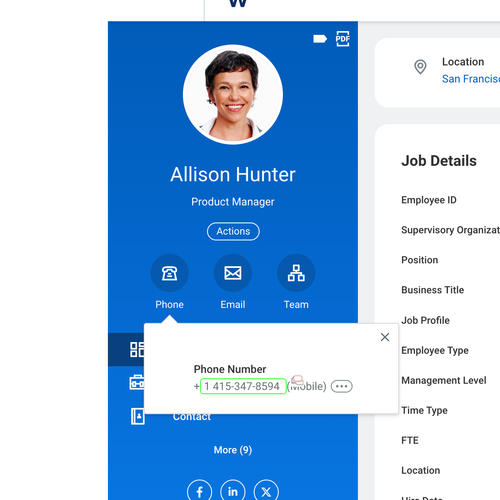Open the Team org chart icon
Viewport: 500px width, 500px height.
(296, 273)
